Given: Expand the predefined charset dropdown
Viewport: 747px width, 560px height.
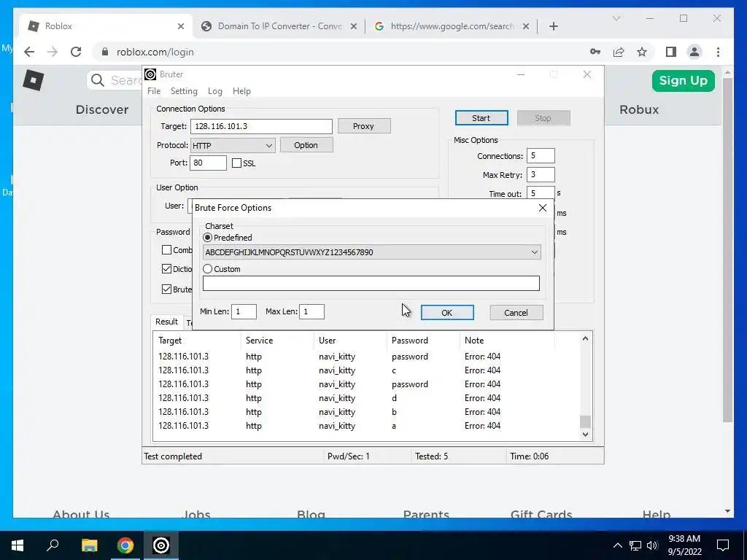Looking at the screenshot, I should (535, 252).
